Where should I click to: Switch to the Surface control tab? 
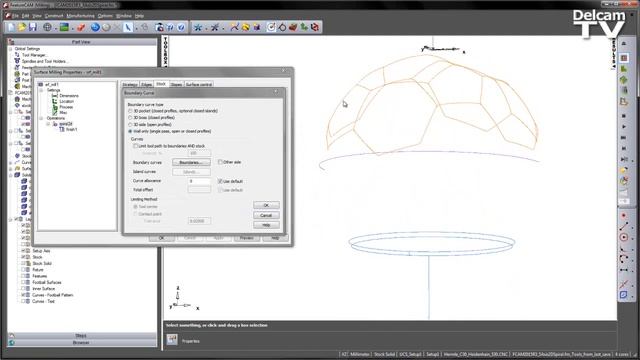(x=199, y=84)
